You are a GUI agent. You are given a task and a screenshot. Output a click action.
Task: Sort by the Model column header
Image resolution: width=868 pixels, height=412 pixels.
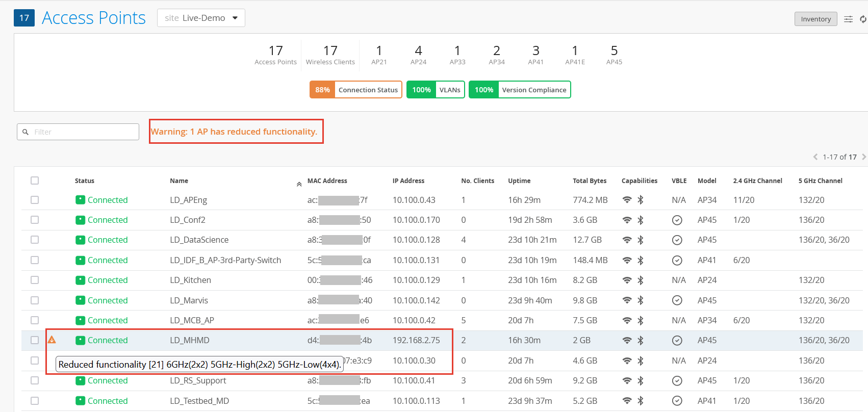[x=706, y=181]
